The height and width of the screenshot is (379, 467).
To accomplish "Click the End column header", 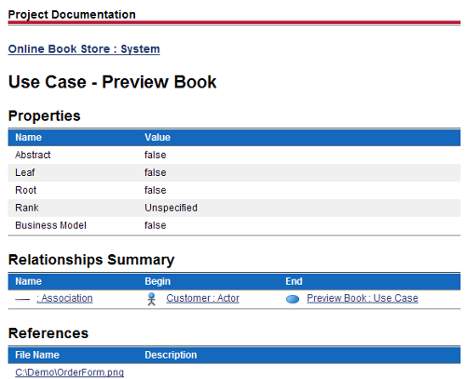I will 294,282.
